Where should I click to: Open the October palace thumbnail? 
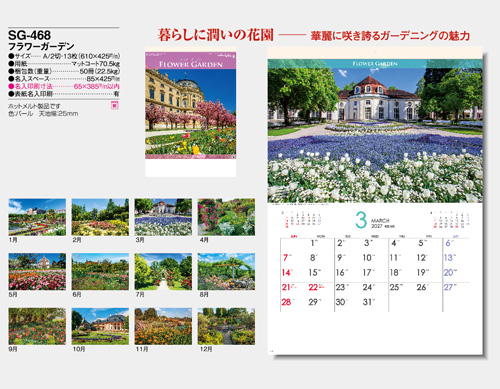[100, 326]
